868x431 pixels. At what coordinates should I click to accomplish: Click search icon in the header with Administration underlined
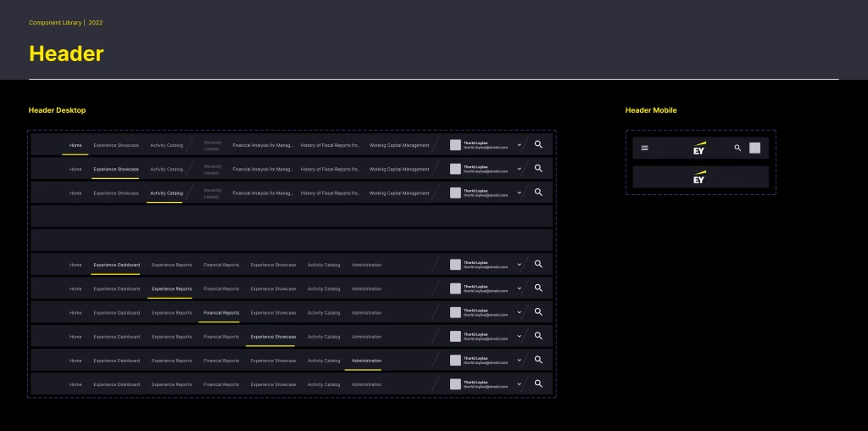538,360
